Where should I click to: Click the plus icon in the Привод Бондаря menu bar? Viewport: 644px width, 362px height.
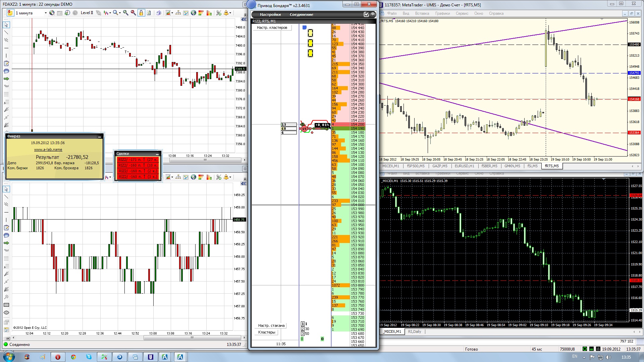pos(373,14)
